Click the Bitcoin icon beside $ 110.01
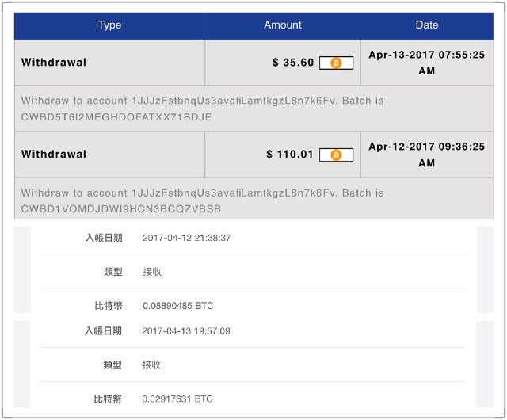507x420 pixels. pyautogui.click(x=336, y=155)
